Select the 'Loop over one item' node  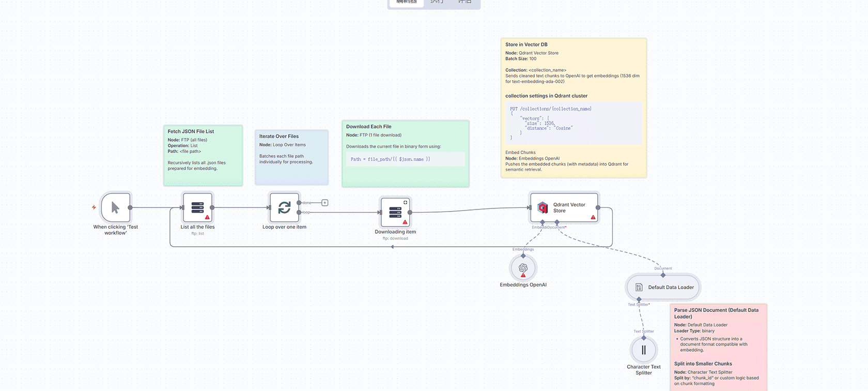point(284,207)
